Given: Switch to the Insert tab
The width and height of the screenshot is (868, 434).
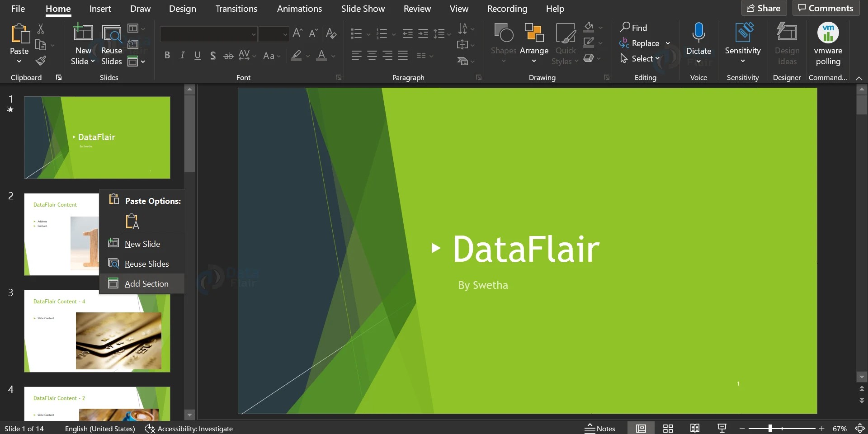Looking at the screenshot, I should 100,9.
